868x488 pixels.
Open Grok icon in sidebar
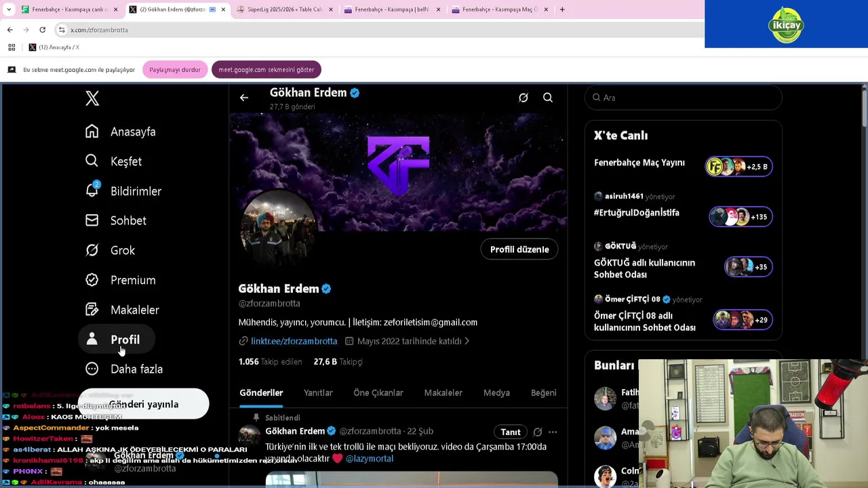[x=92, y=250]
